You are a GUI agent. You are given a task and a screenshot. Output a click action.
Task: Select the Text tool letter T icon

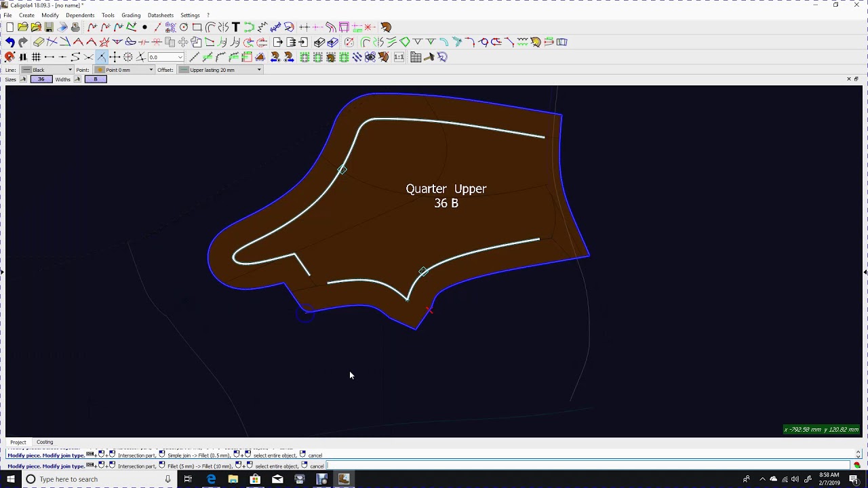coord(236,27)
